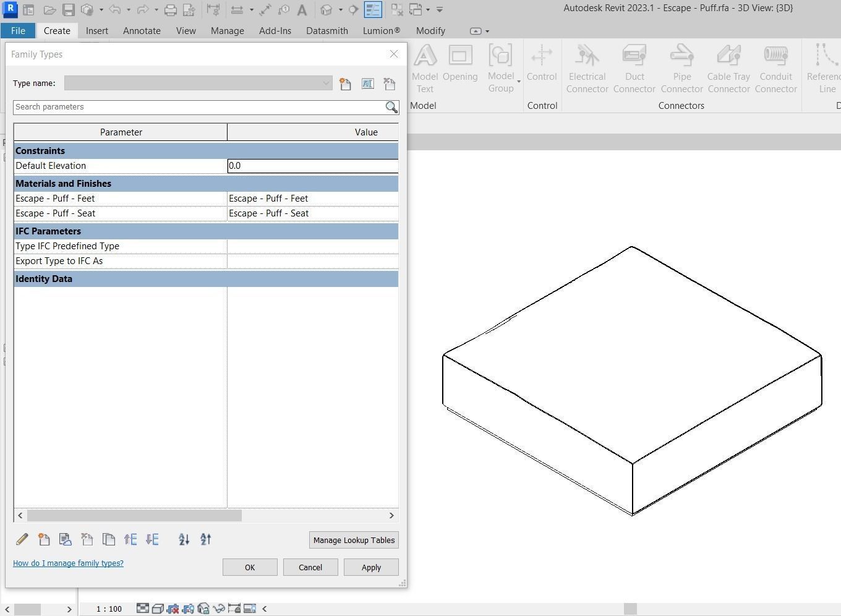The image size is (841, 616).
Task: Click the Manage Lookup Tables button
Action: point(354,540)
